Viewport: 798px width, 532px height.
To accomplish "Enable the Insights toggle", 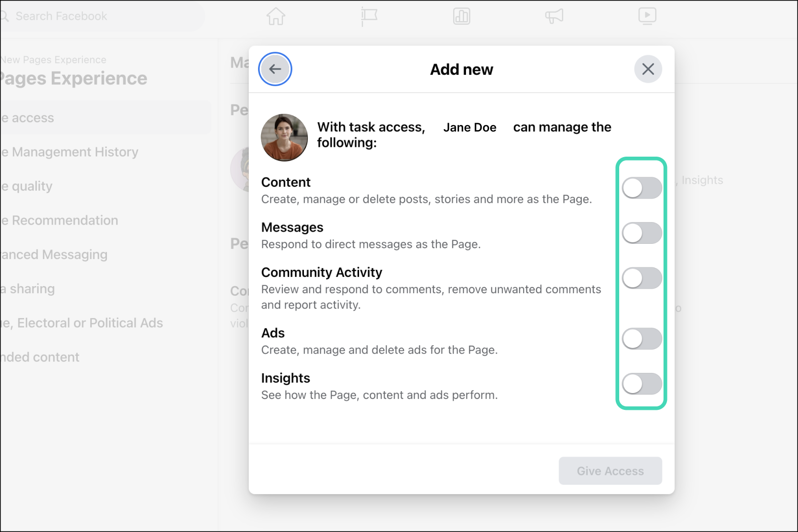I will [x=641, y=384].
